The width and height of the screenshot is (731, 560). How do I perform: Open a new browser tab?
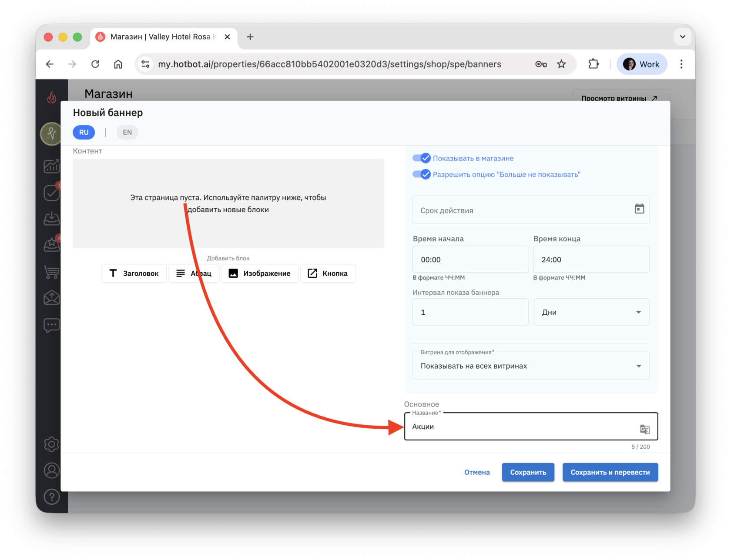[x=250, y=37]
